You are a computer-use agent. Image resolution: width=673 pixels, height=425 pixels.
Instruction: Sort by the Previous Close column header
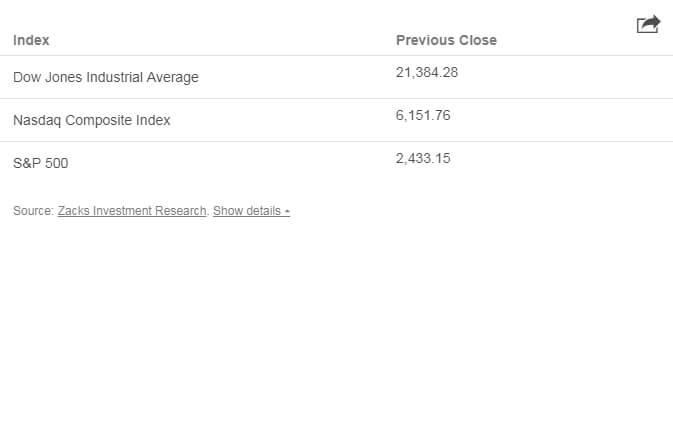click(x=446, y=40)
